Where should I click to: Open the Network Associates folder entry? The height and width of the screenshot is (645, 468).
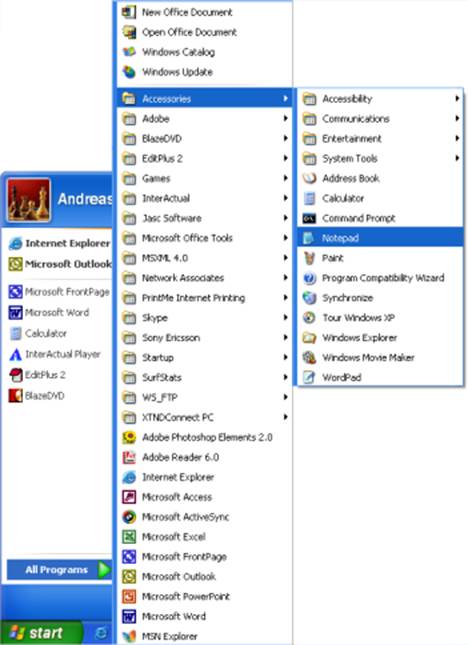coord(204,278)
